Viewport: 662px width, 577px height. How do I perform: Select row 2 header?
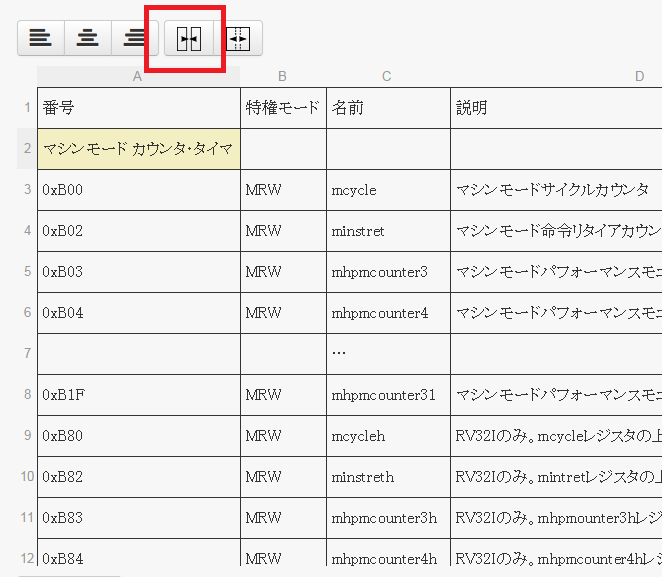point(27,149)
